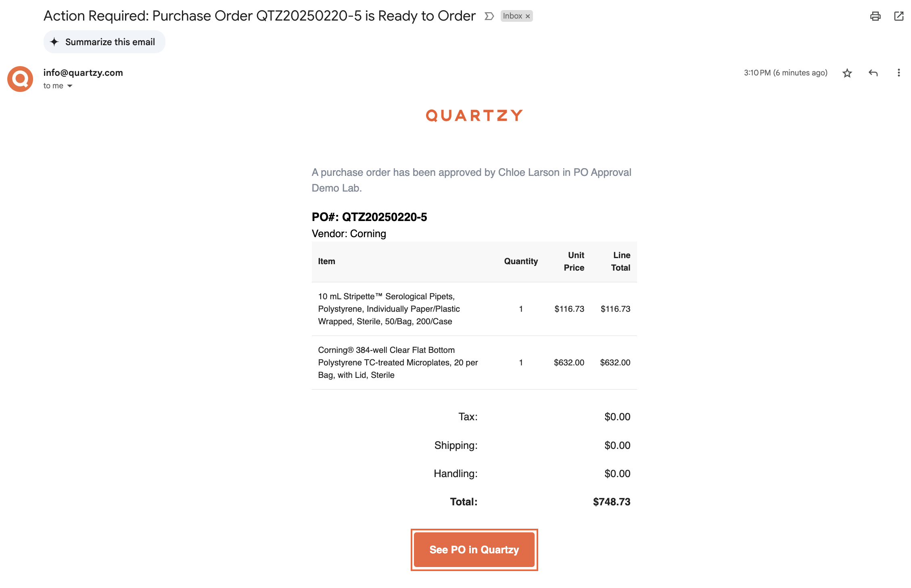This screenshot has width=911, height=588.
Task: Select the 384-well Microplates item row
Action: (x=474, y=363)
